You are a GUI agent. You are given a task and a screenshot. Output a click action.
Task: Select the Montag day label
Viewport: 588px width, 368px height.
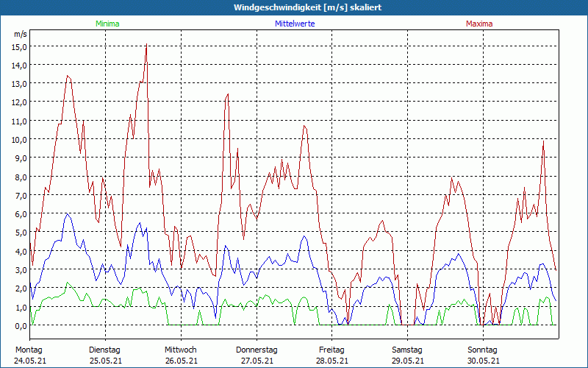pyautogui.click(x=29, y=350)
